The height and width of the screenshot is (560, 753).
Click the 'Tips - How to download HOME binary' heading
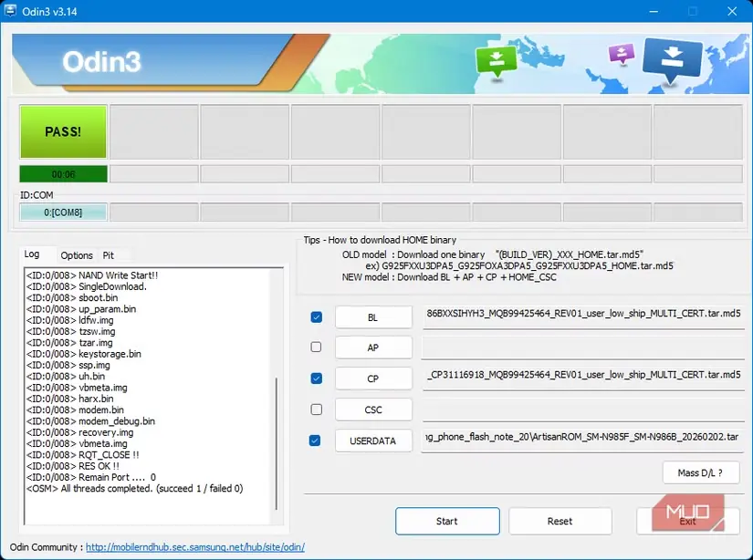tap(380, 240)
